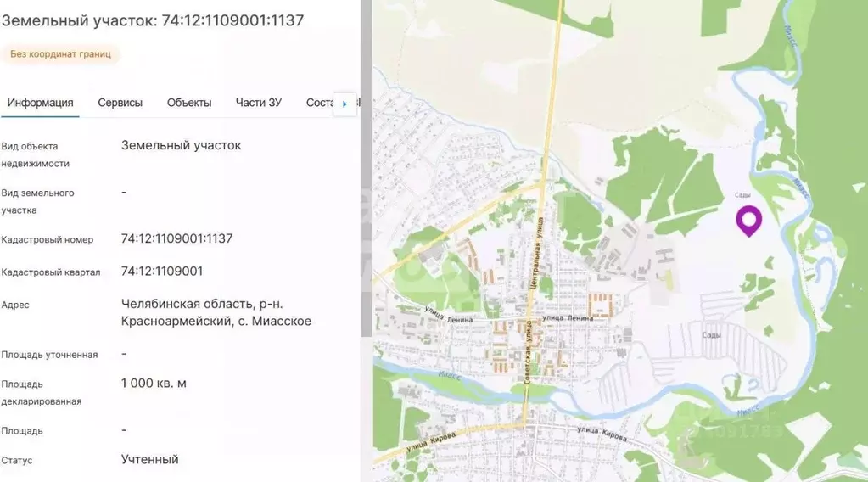This screenshot has width=868, height=482.
Task: Click the purple location marker on the map
Action: (748, 220)
